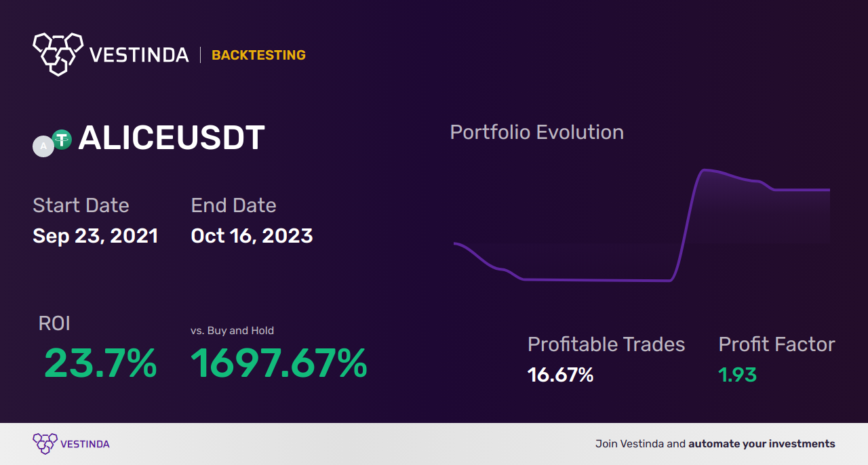Click the Oct 16, 2023 end date
Screen dimensions: 868x465
click(x=252, y=236)
